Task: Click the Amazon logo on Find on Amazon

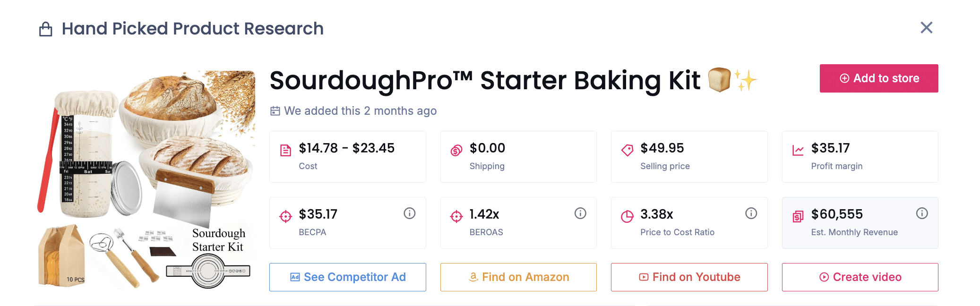Action: [x=473, y=277]
